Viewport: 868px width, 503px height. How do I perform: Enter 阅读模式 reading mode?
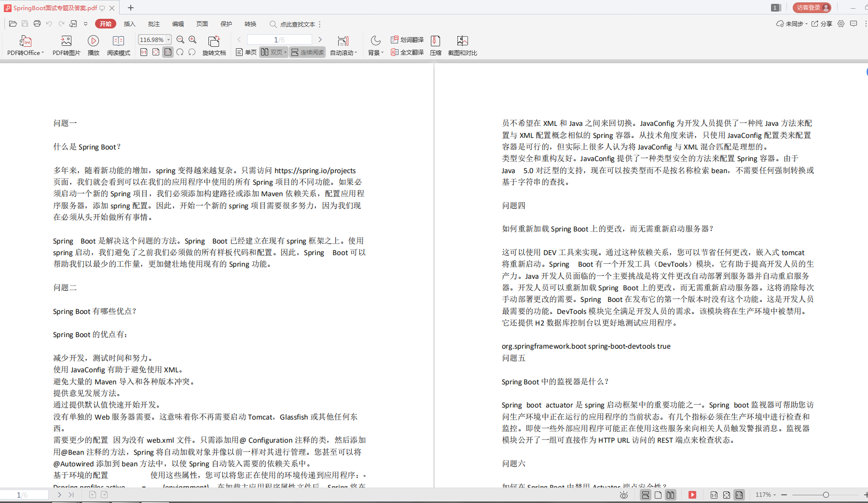pyautogui.click(x=119, y=45)
